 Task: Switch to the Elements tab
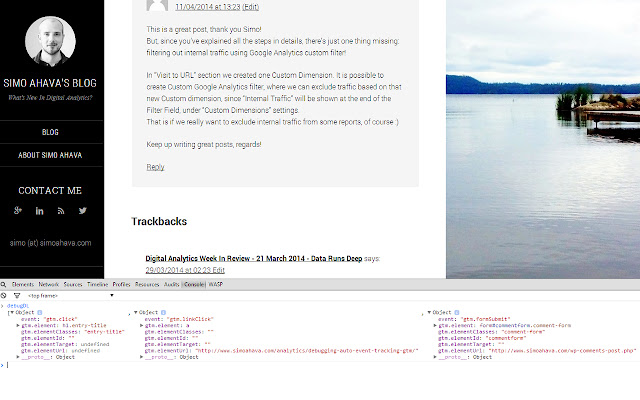coord(22,284)
